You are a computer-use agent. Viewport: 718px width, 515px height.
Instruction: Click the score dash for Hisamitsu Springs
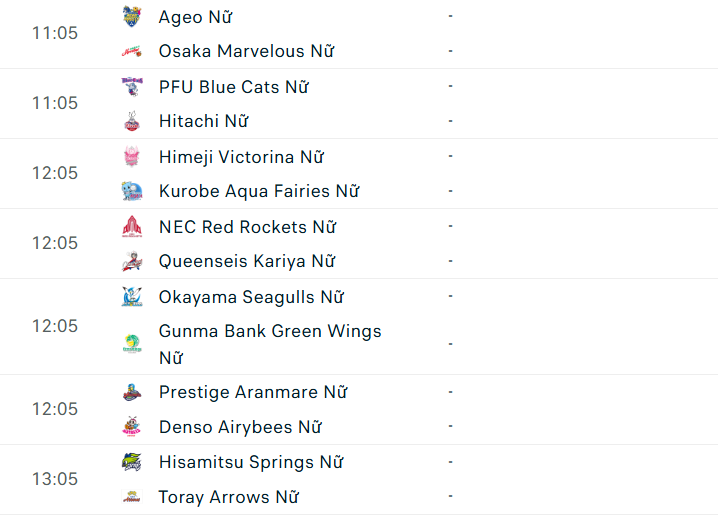(x=451, y=462)
